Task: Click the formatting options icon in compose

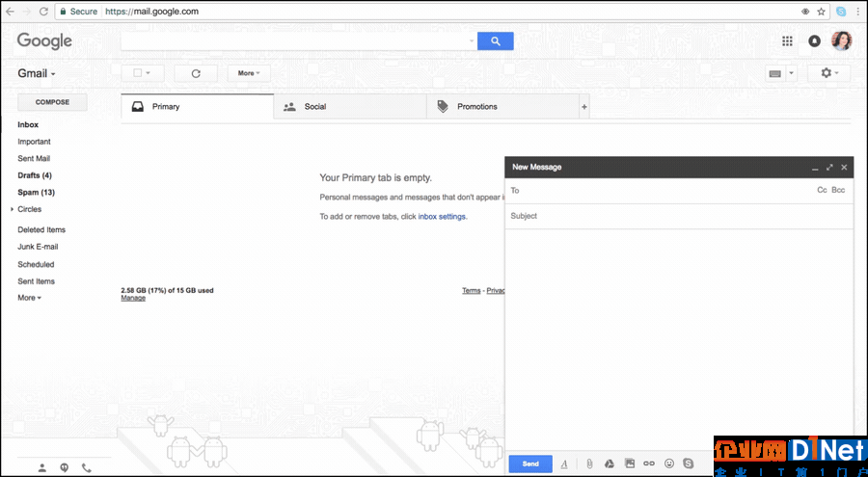Action: tap(564, 464)
